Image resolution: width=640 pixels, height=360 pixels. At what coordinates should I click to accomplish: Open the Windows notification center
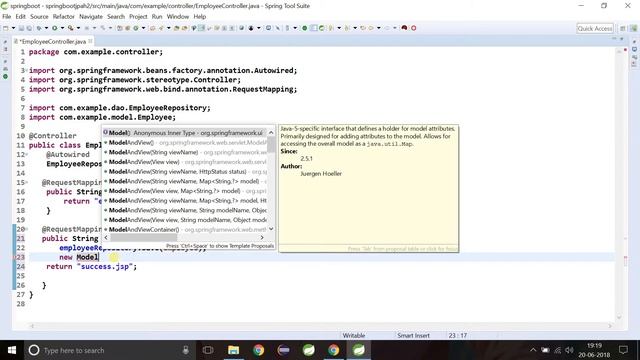coord(623,350)
